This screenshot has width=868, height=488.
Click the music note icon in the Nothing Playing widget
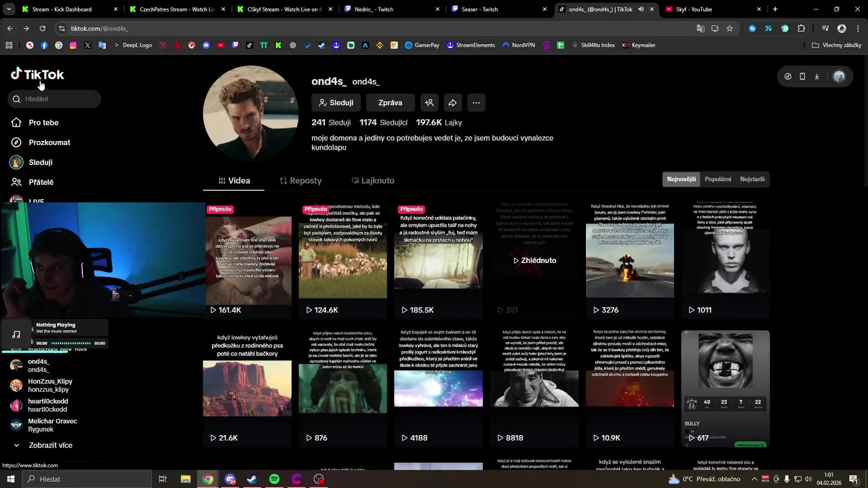(16, 334)
